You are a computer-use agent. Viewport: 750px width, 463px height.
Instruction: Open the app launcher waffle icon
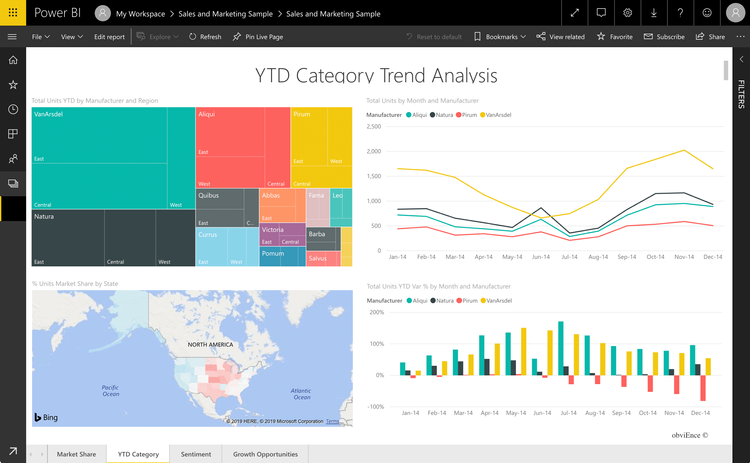(13, 12)
